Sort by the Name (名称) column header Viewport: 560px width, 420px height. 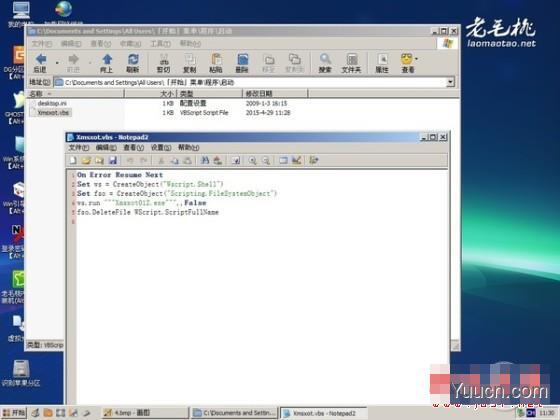tap(76, 94)
